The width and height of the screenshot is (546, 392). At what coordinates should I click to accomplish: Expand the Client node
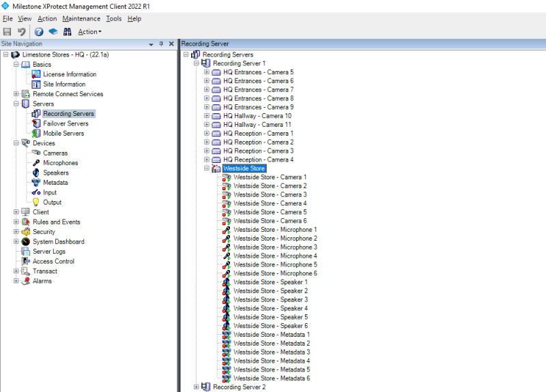[16, 212]
